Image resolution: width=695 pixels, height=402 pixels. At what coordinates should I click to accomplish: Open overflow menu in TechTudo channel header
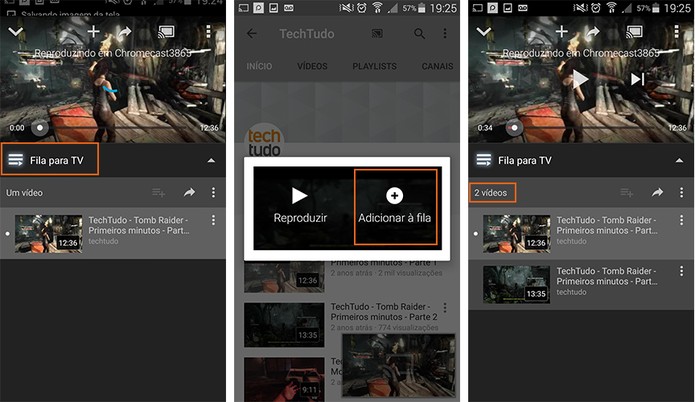[x=445, y=34]
